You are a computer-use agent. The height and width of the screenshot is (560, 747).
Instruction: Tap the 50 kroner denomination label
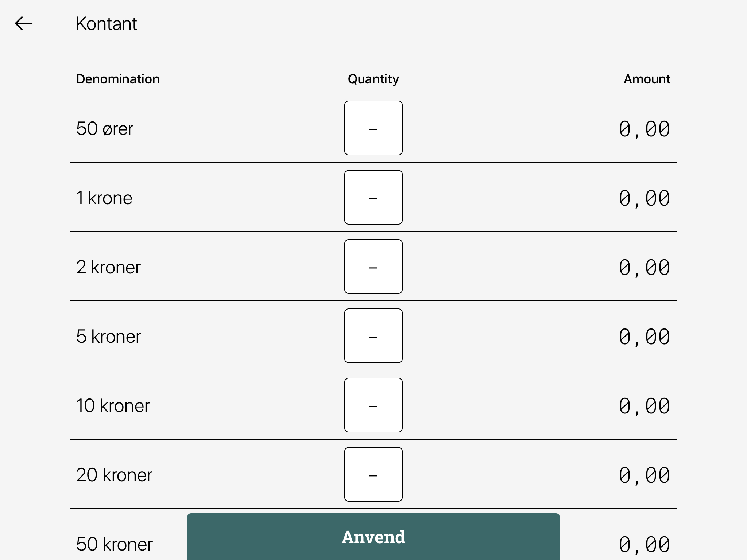coord(114,544)
